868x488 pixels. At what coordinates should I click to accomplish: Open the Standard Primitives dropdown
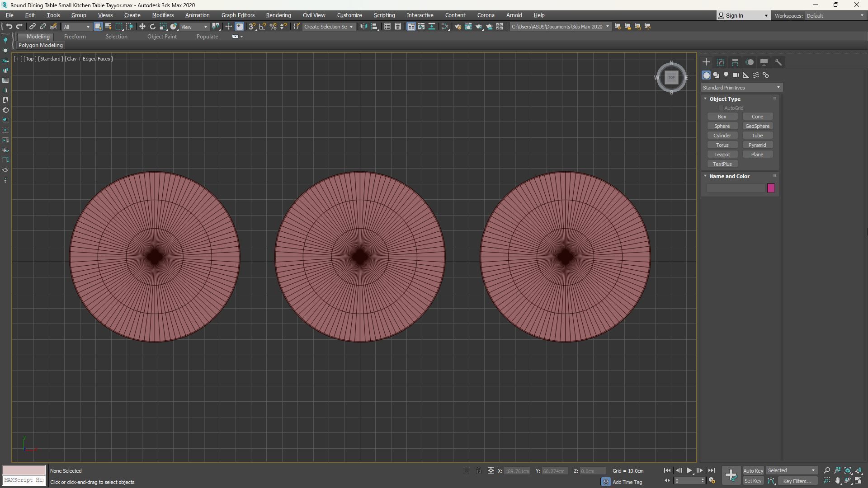741,88
